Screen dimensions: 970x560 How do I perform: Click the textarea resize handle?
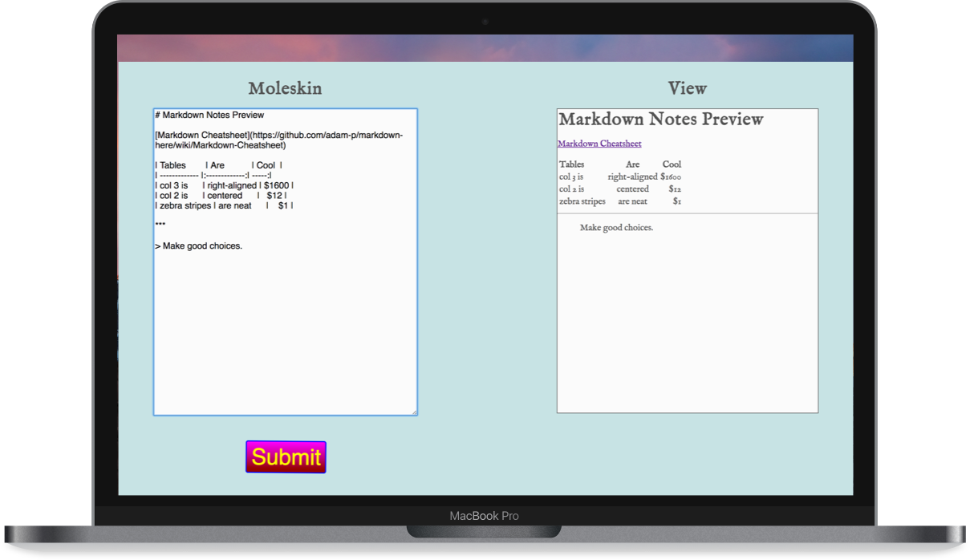point(413,411)
